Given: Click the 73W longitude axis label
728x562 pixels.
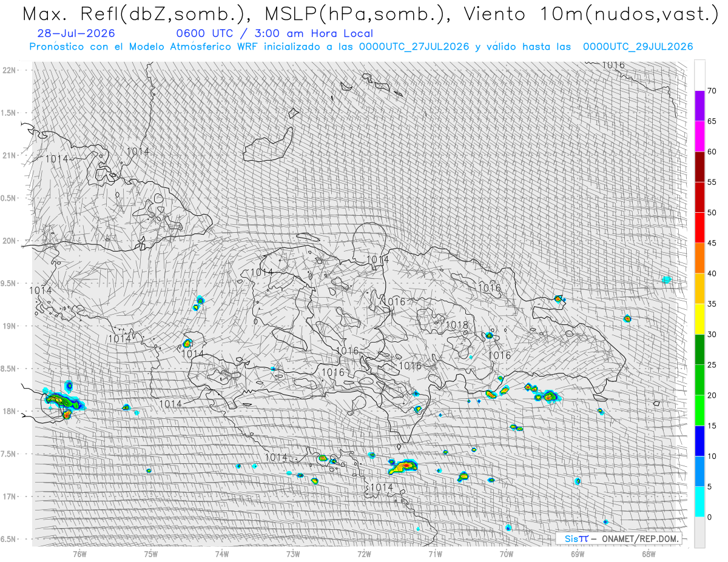Looking at the screenshot, I should point(293,554).
